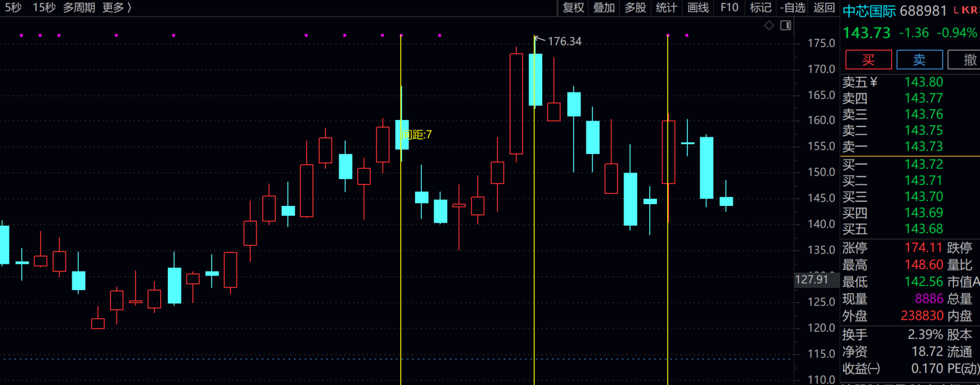Click 净资 value 18.72
Screen dimensions: 980x385
pos(927,352)
